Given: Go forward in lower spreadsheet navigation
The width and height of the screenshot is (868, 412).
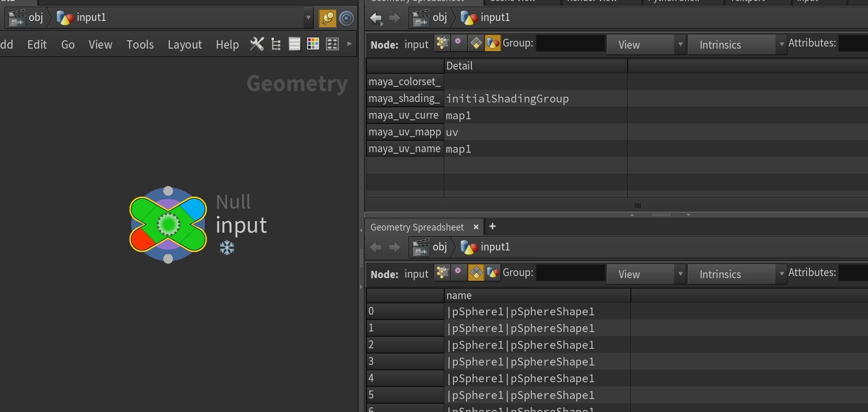Looking at the screenshot, I should coord(395,247).
